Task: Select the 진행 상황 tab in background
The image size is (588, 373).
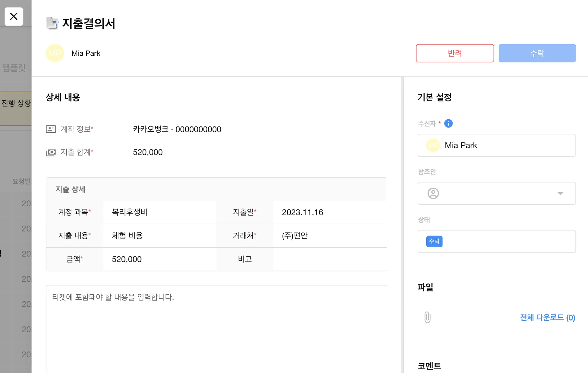Action: pyautogui.click(x=16, y=103)
